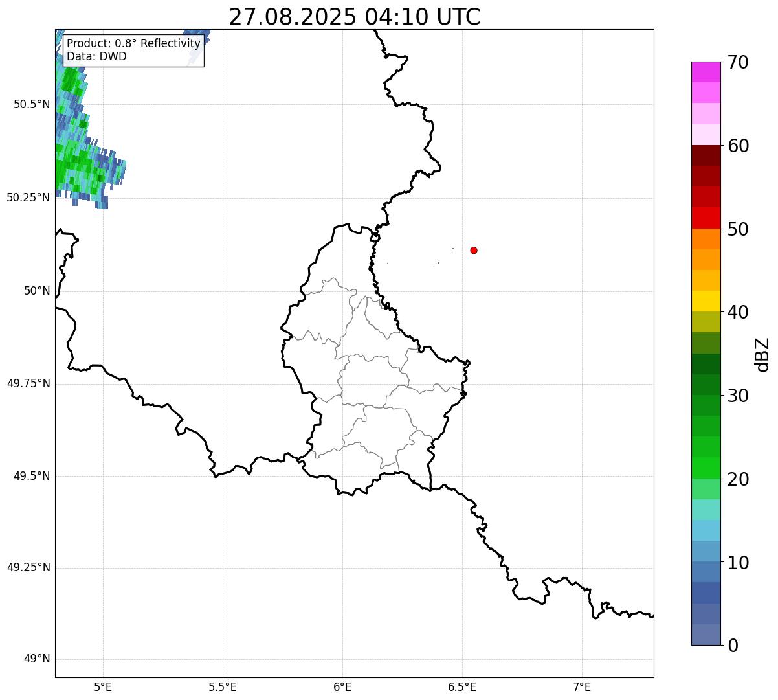Image resolution: width=778 pixels, height=700 pixels.
Task: Click the colorbar tick label 0
Action: [733, 646]
